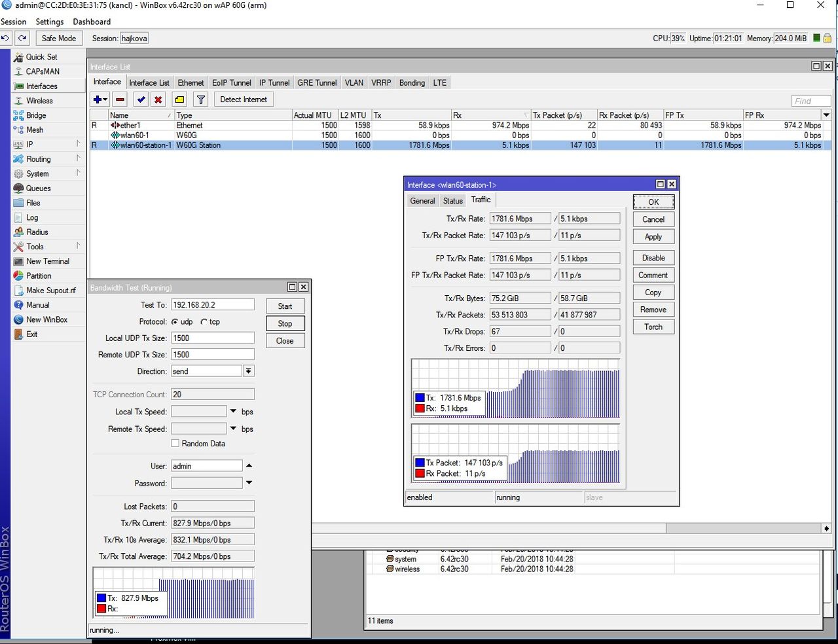
Task: Open Bridge in the sidebar
Action: point(36,115)
